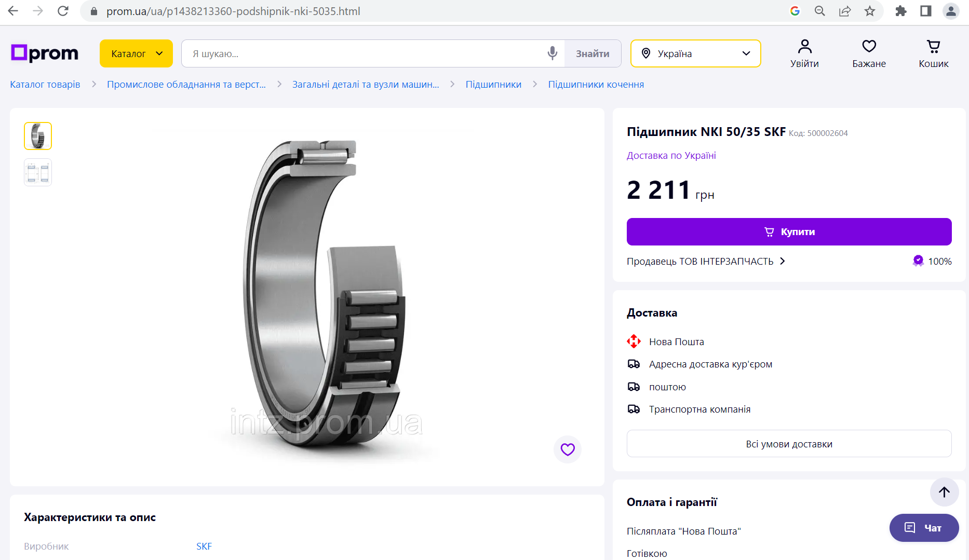Go to Підшипники breadcrumb
This screenshot has width=969, height=560.
coord(493,85)
